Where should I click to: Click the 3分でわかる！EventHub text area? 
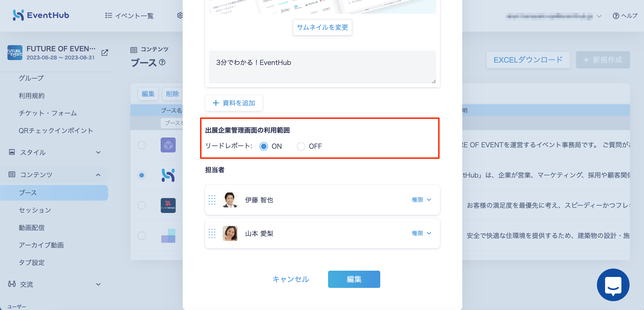(322, 67)
